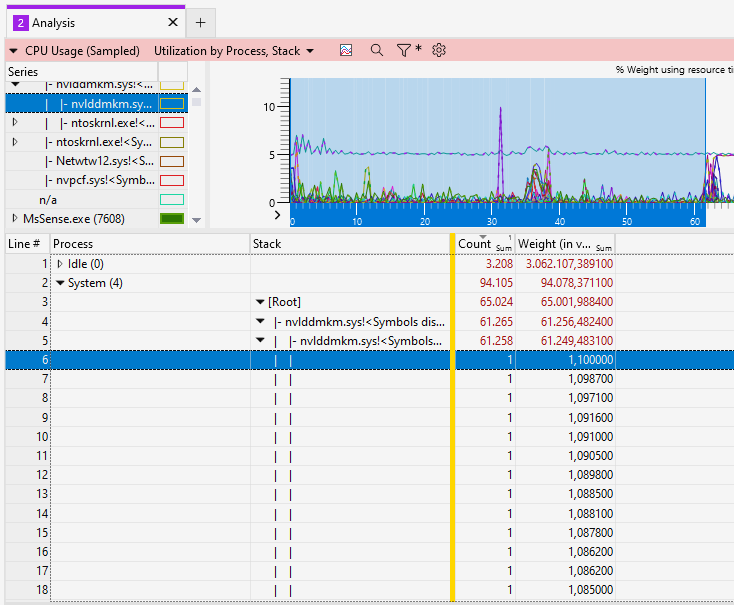Open the filter funnel icon
The image size is (734, 605).
point(404,50)
